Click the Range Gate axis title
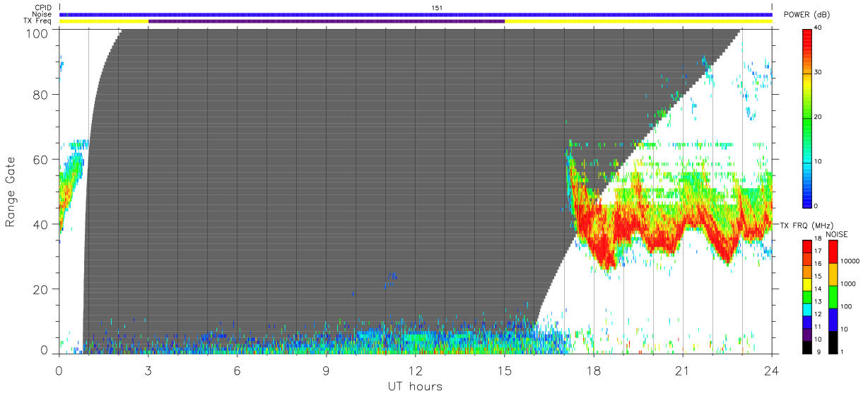The width and height of the screenshot is (868, 401). (11, 192)
